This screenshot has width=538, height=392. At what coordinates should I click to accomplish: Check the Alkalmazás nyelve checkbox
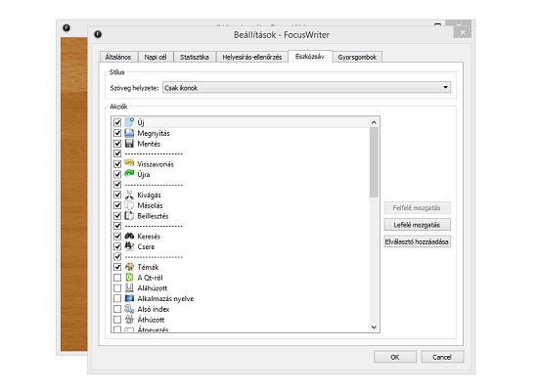[117, 298]
